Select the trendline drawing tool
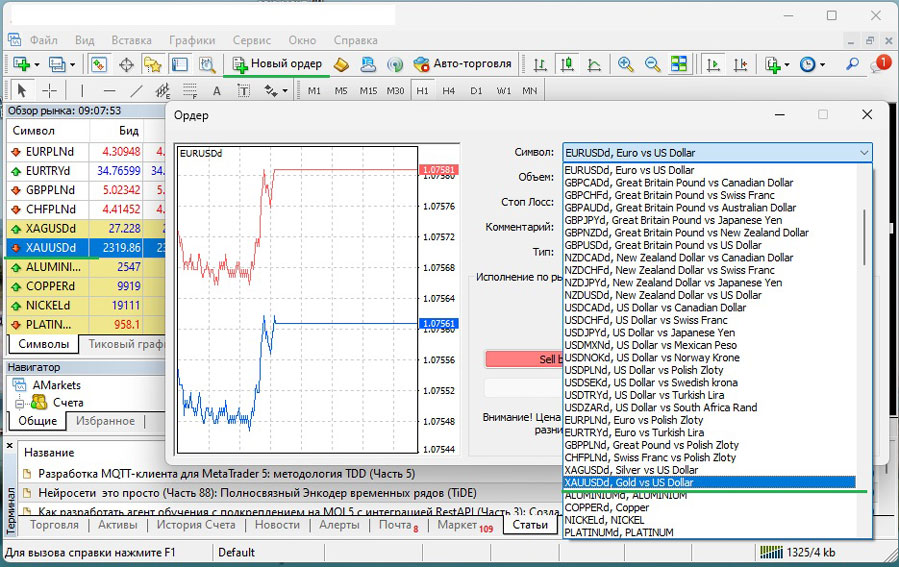This screenshot has height=567, width=899. (x=136, y=91)
